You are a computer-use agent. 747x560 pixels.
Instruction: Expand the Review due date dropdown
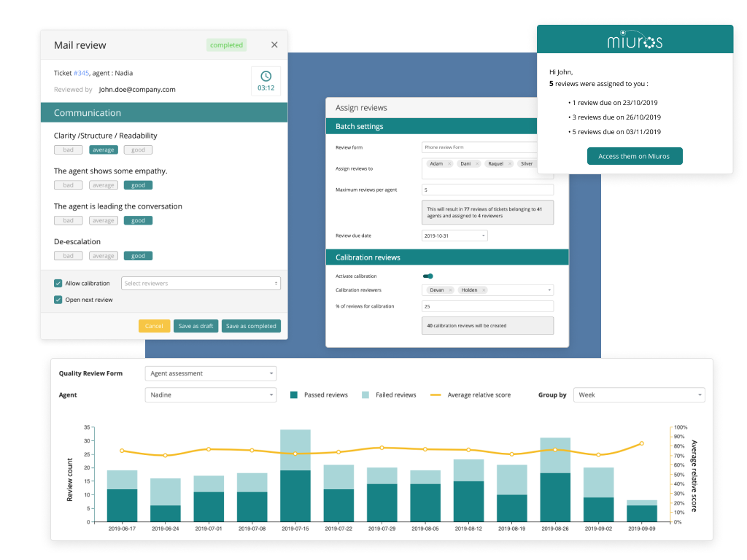tap(454, 236)
